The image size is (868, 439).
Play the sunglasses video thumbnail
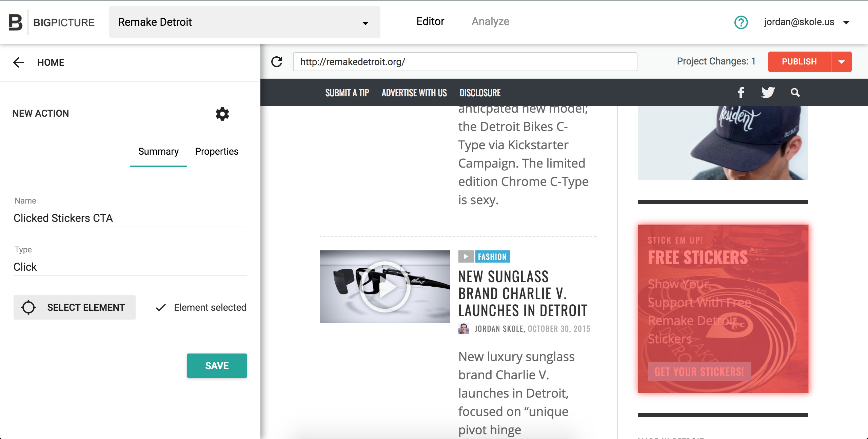coord(385,287)
